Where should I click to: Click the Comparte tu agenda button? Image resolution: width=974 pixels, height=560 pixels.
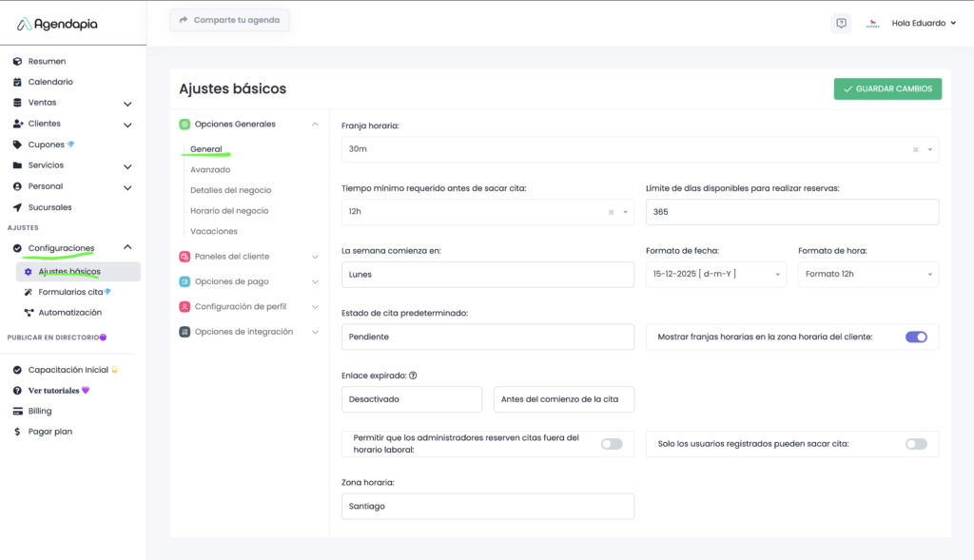pos(229,20)
